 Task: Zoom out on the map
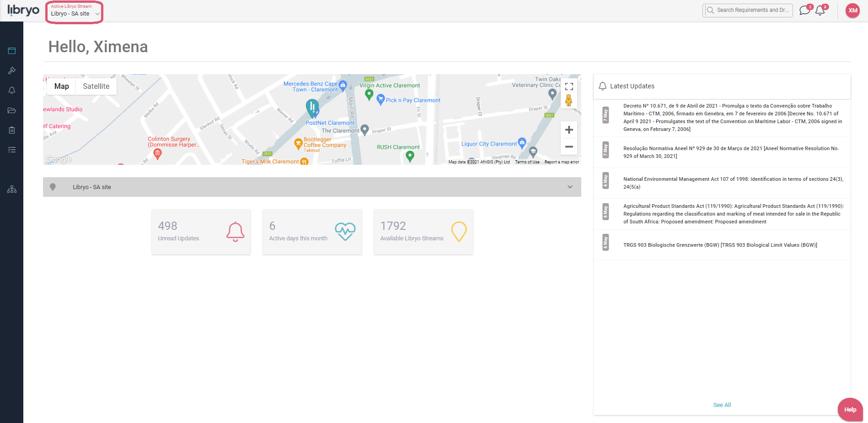(569, 146)
